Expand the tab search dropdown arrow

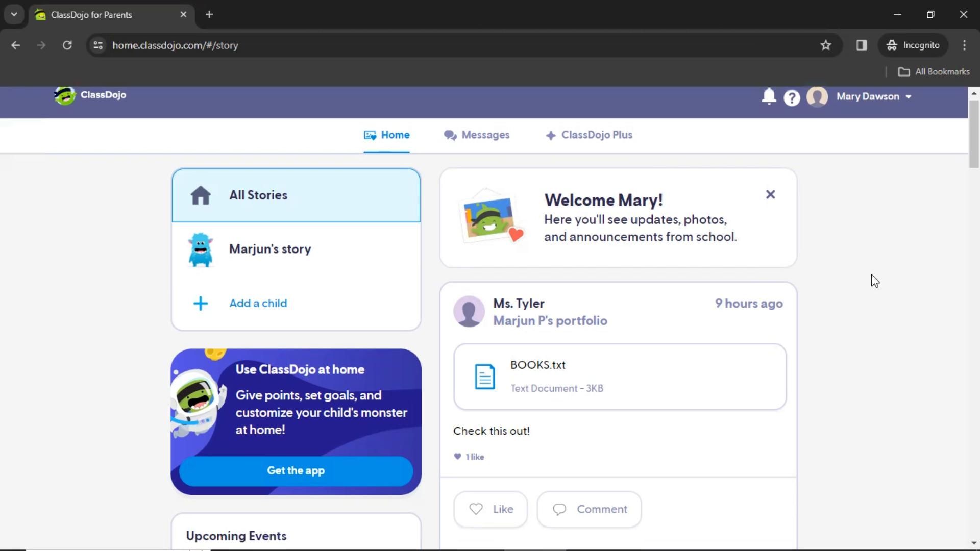pos(14,14)
